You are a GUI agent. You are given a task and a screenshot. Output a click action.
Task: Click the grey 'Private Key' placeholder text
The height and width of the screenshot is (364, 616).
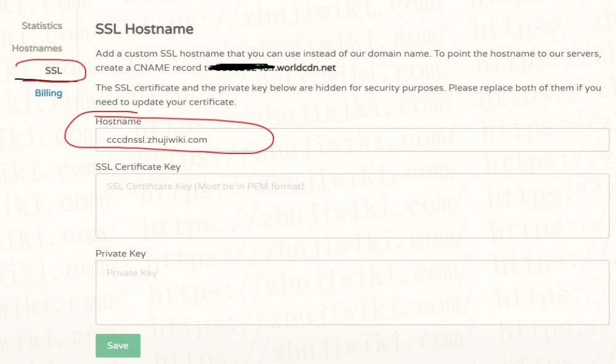(132, 273)
